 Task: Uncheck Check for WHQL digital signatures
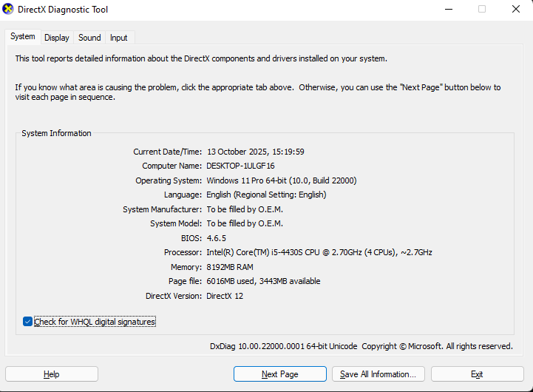coord(27,321)
